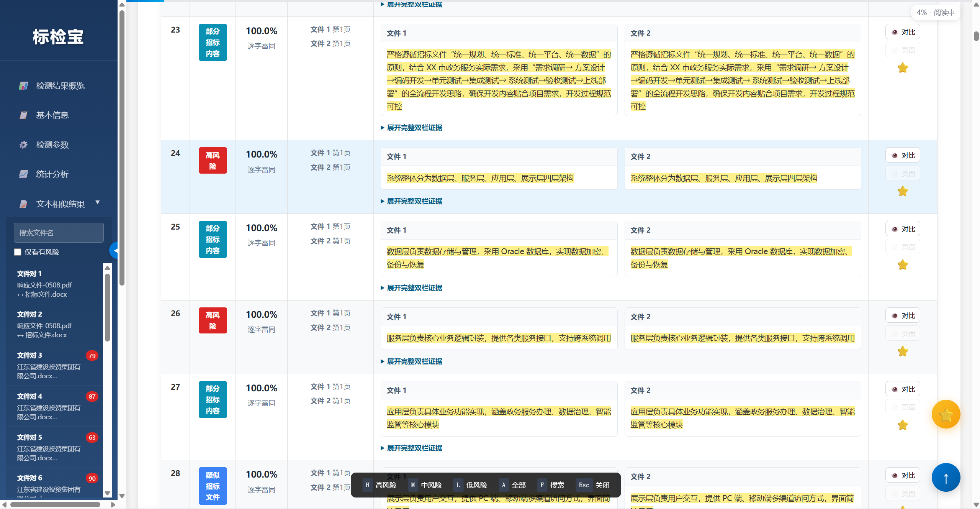Click the blue back-to-top arrow button

point(946,478)
